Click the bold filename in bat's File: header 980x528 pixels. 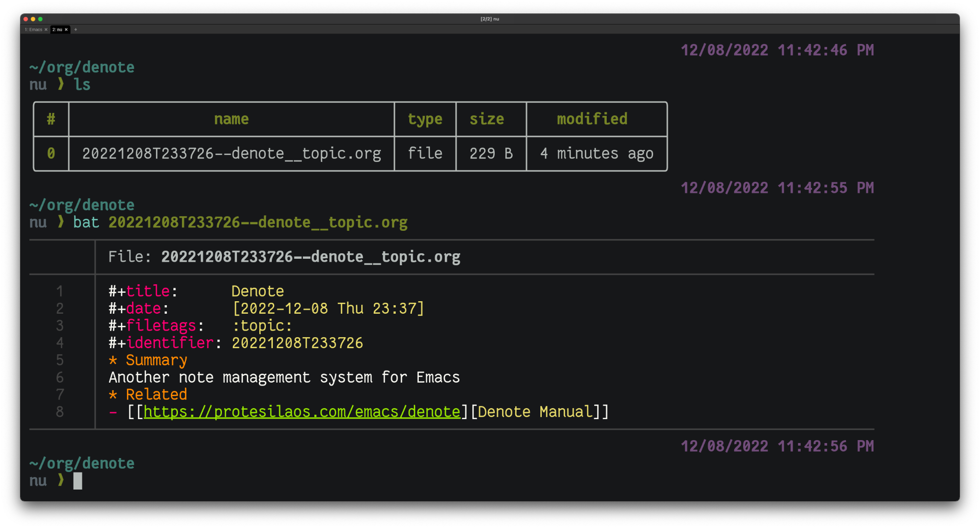(x=311, y=257)
